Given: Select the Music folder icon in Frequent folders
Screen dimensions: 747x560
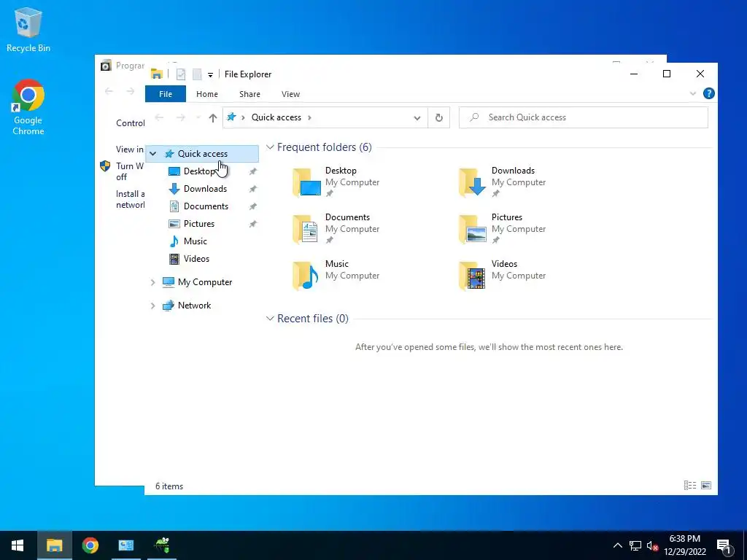Looking at the screenshot, I should coord(306,275).
